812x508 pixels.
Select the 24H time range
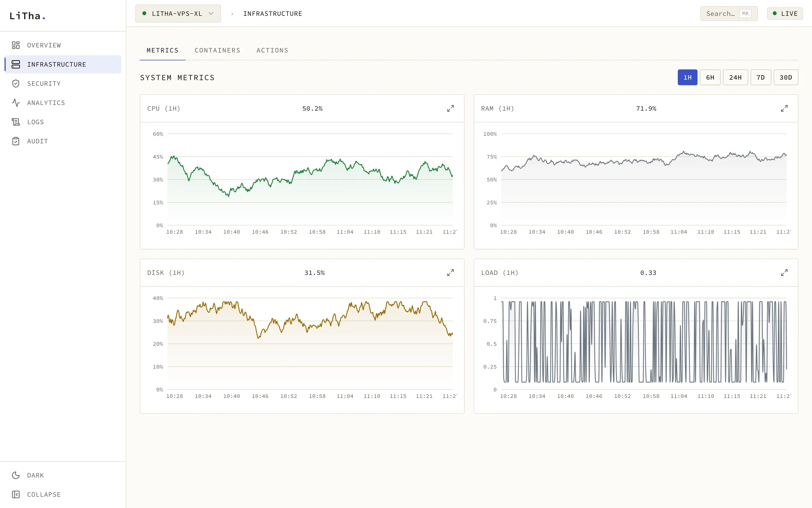click(x=735, y=77)
